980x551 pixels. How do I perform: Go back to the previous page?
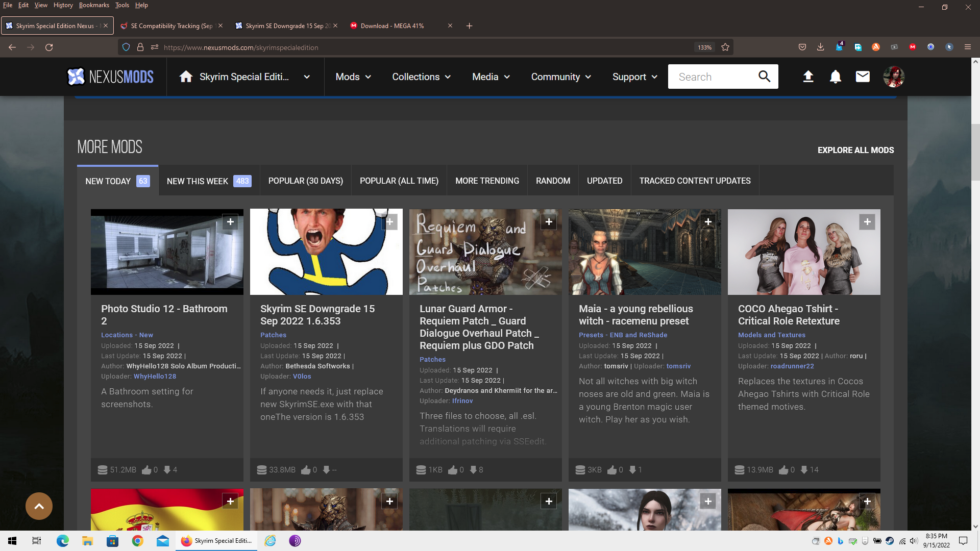tap(12, 47)
